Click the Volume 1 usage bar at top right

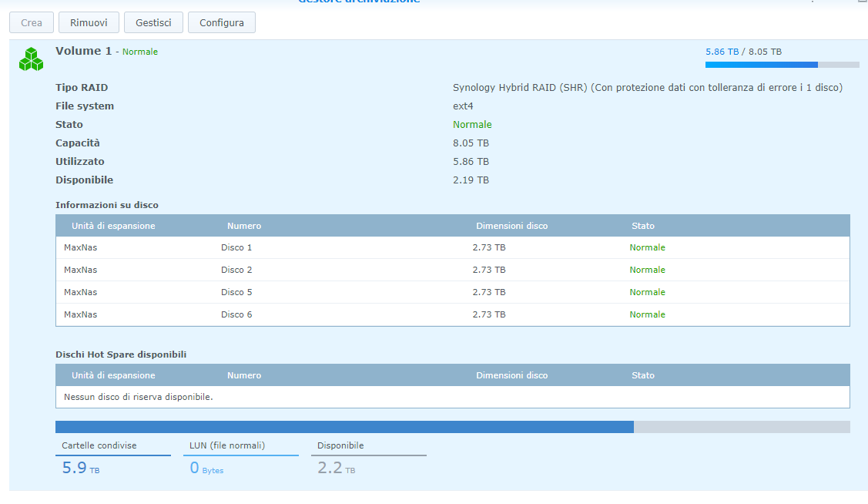(783, 65)
